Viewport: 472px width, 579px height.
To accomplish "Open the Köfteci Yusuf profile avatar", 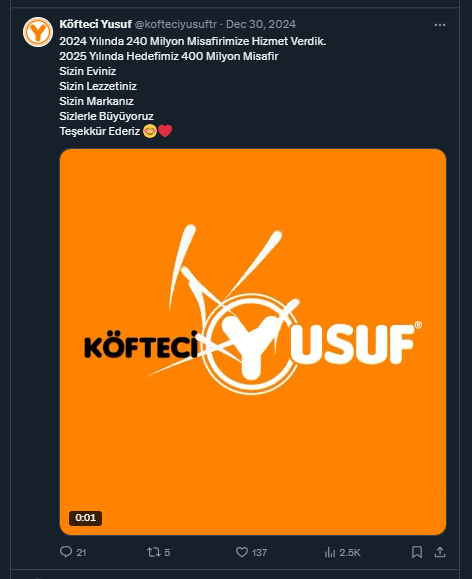I will [38, 32].
